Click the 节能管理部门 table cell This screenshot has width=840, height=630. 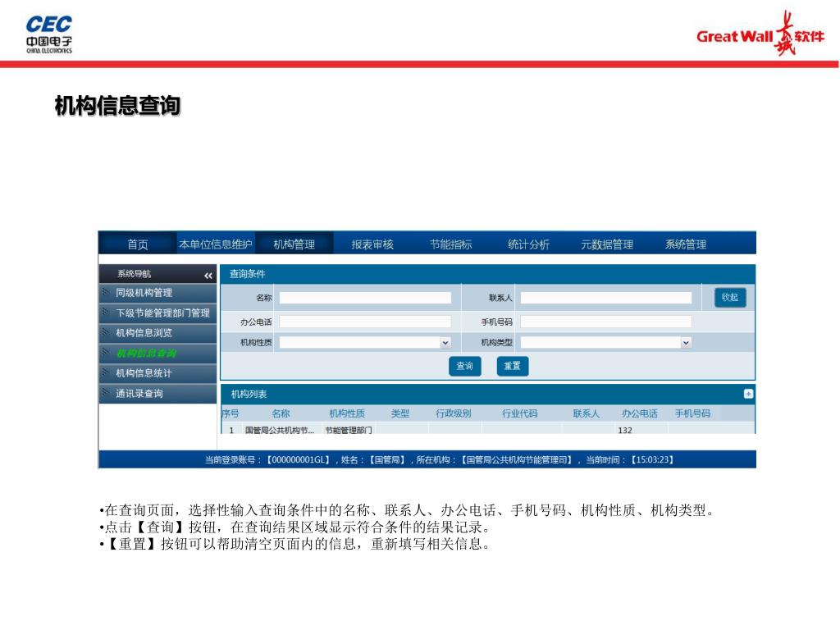click(349, 430)
